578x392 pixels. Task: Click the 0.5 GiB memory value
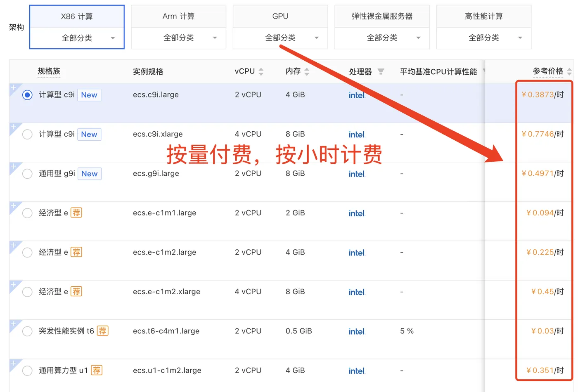click(x=299, y=331)
